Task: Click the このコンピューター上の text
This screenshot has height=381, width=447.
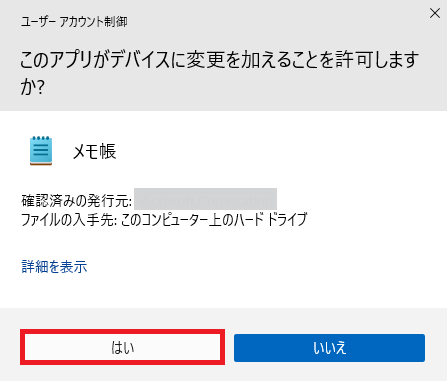Action: [174, 220]
